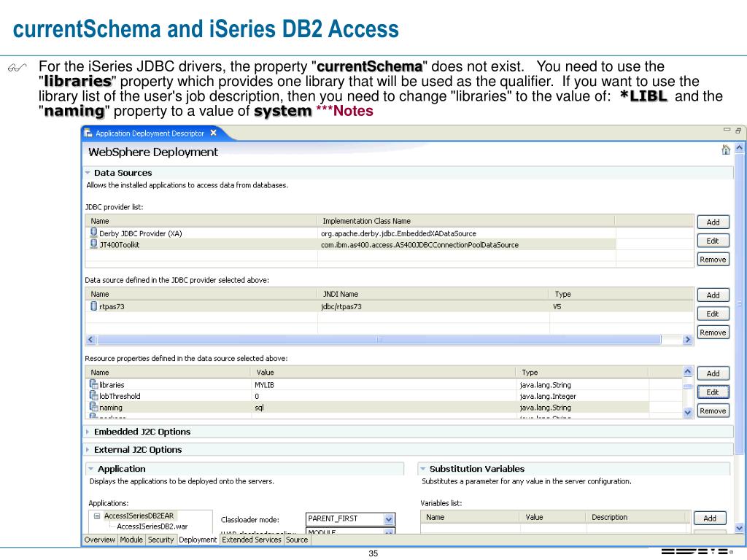Click the naming property icon
Viewport: 747px width, 560px height.
[94, 407]
